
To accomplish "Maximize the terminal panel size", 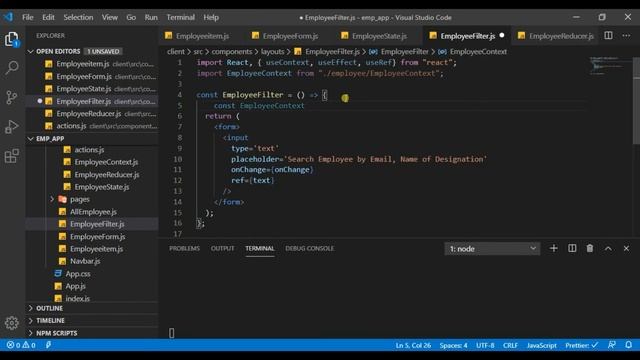I will pyautogui.click(x=608, y=248).
